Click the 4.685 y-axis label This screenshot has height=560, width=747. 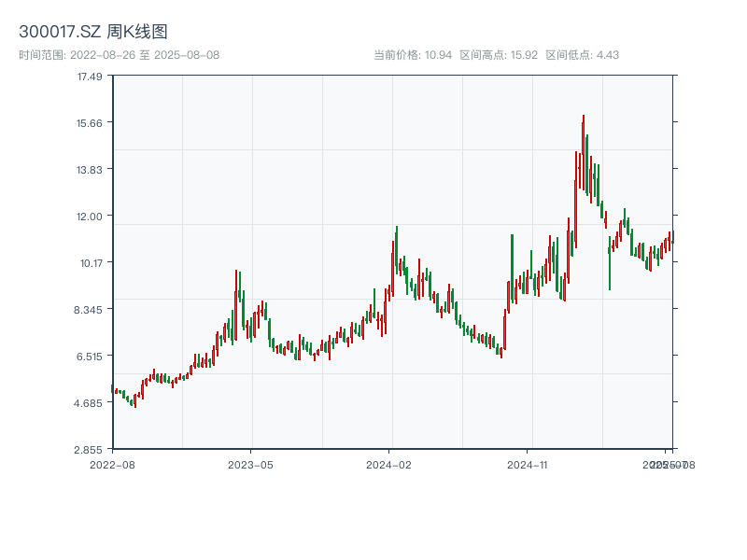click(x=88, y=403)
